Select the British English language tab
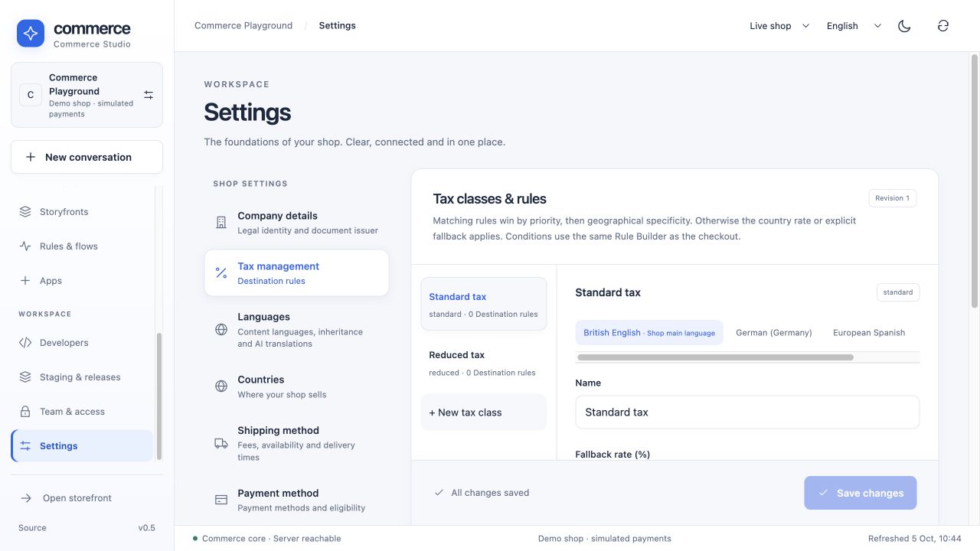This screenshot has width=980, height=551. [649, 333]
